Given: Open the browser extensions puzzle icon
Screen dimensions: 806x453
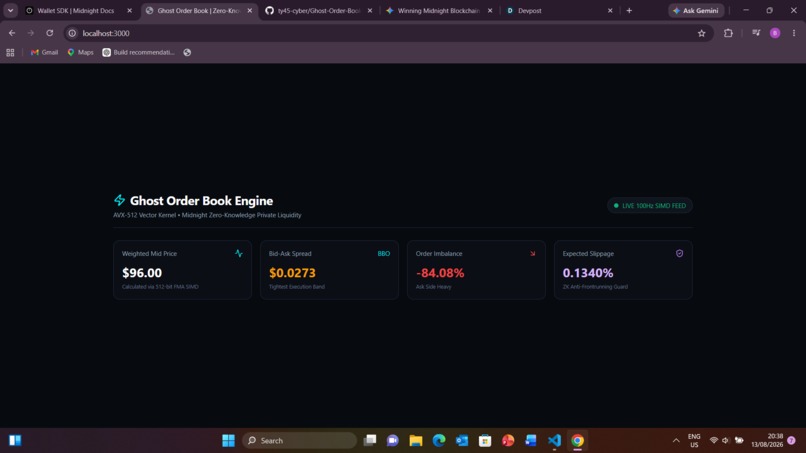Looking at the screenshot, I should click(x=728, y=33).
